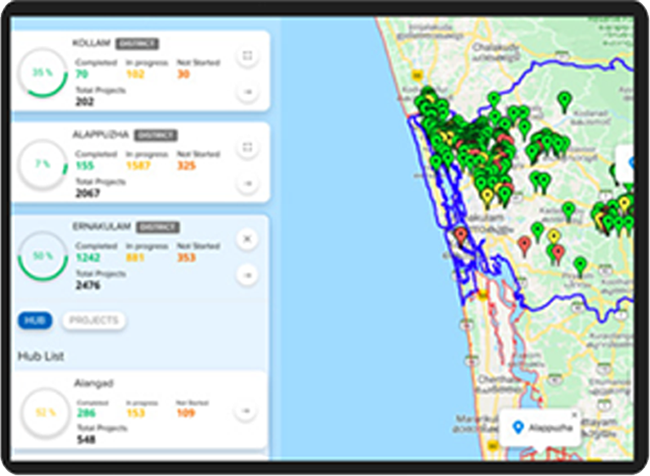Image resolution: width=650 pixels, height=476 pixels.
Task: Click location pin icon in Alappuzha popup
Action: 518,428
